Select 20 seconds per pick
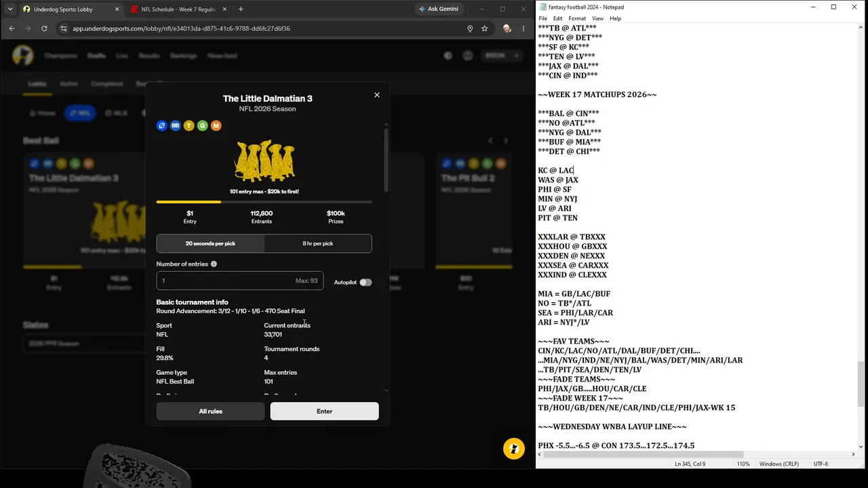Screen dimensions: 868x488 [210, 243]
